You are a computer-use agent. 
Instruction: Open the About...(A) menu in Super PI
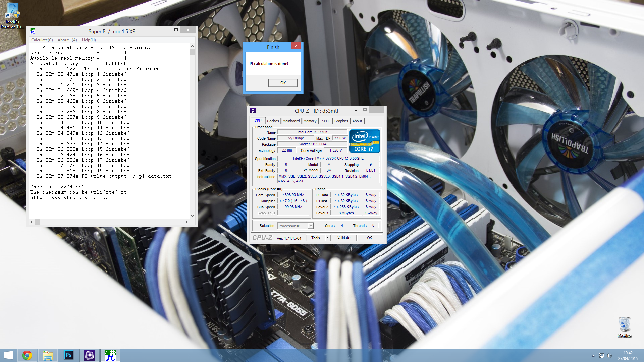(67, 40)
